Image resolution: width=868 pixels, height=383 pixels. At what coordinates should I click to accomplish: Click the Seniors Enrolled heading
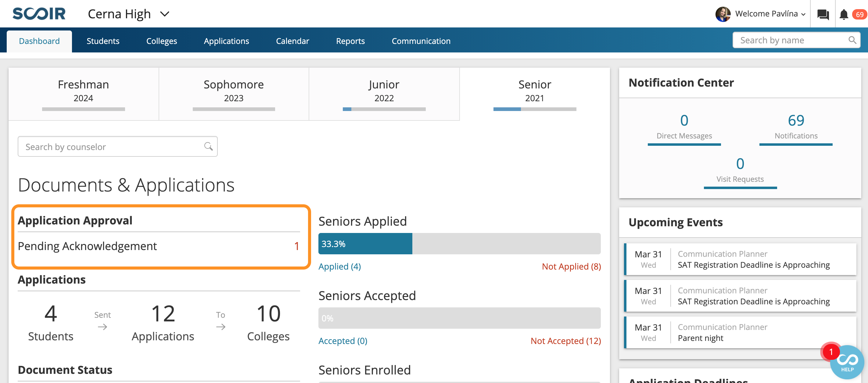coord(364,370)
